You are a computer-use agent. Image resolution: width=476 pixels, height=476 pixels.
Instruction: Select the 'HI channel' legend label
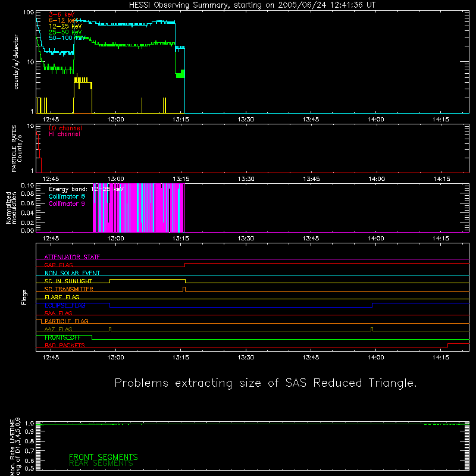(x=65, y=134)
